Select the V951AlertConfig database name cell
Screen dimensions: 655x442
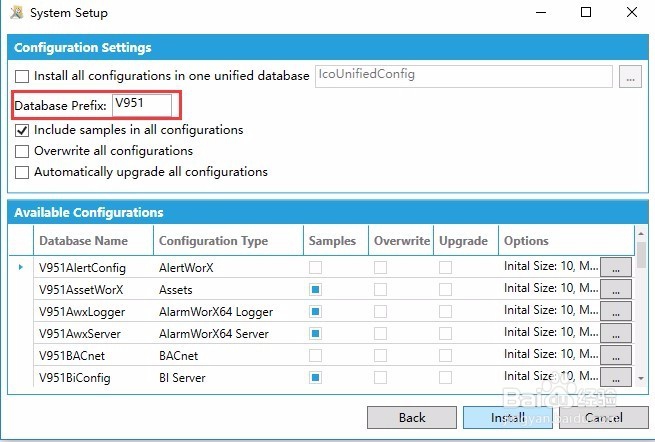(94, 267)
